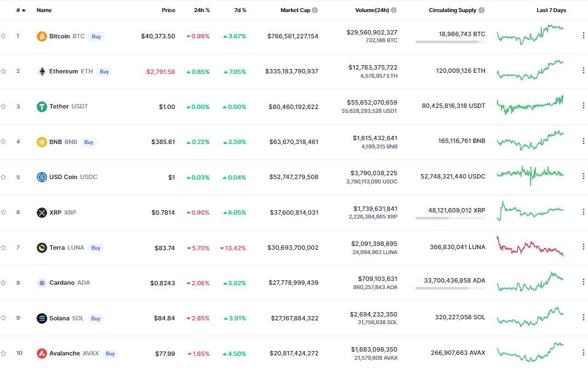Toggle the XRP watchlist star
Image resolution: width=588 pixels, height=368 pixels.
coord(3,212)
